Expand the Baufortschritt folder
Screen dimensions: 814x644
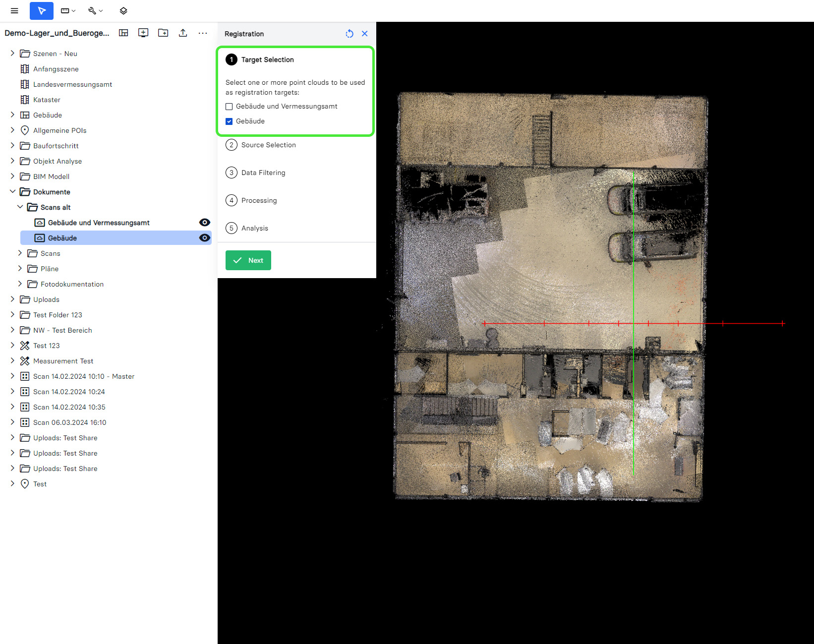(x=12, y=146)
